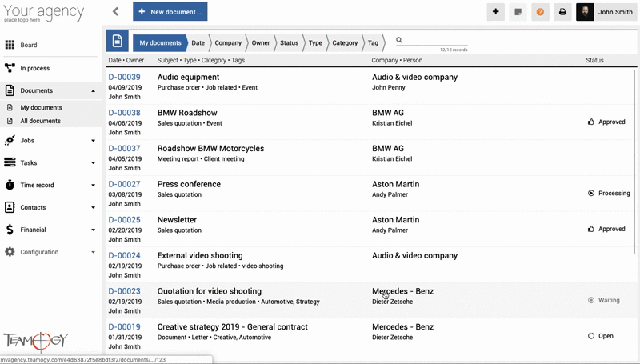Click the Board menu label
The image size is (640, 364).
29,45
